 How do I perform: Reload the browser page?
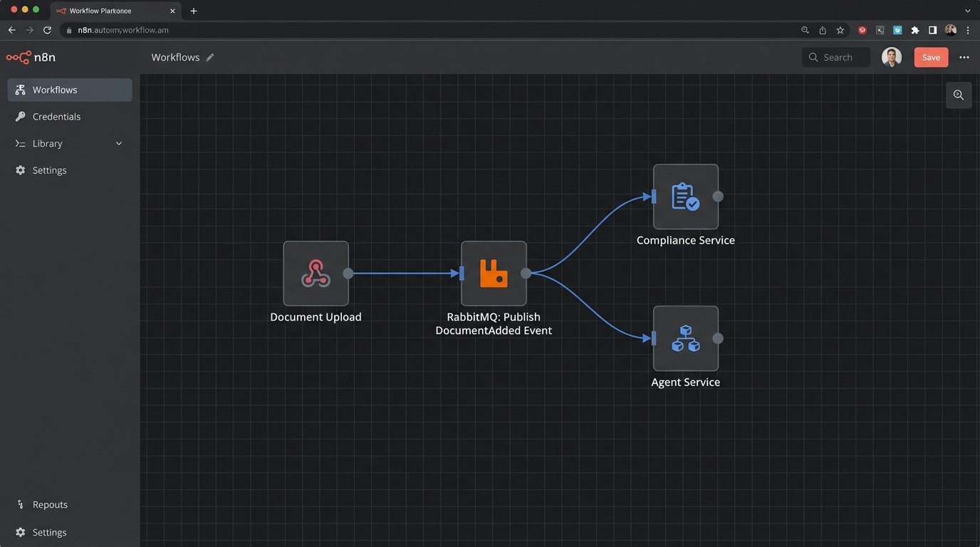tap(47, 31)
